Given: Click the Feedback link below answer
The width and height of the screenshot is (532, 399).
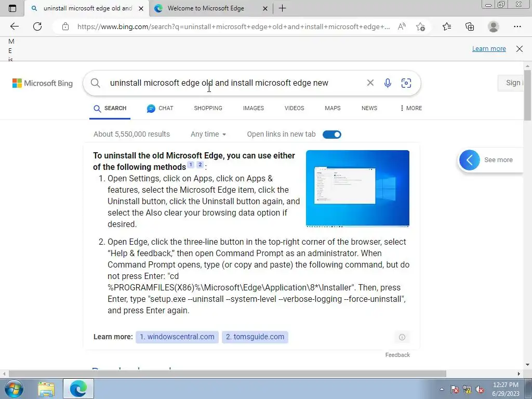Looking at the screenshot, I should click(397, 355).
